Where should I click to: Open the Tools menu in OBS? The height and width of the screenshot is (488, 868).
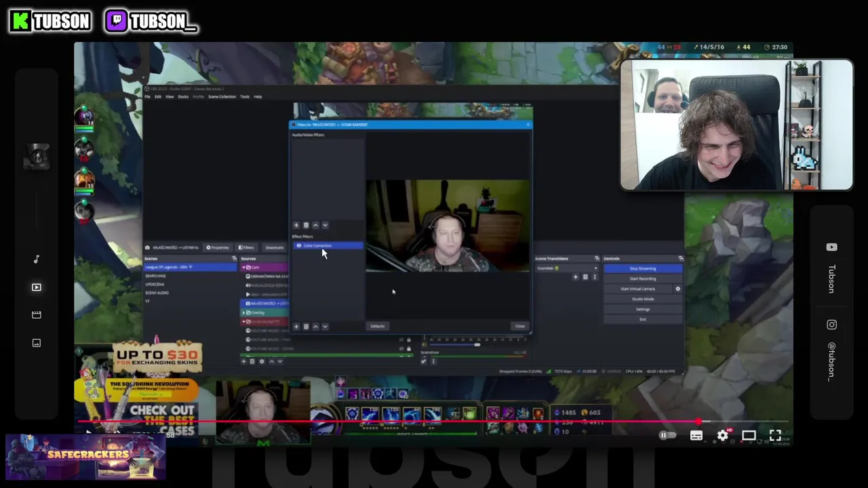(245, 96)
